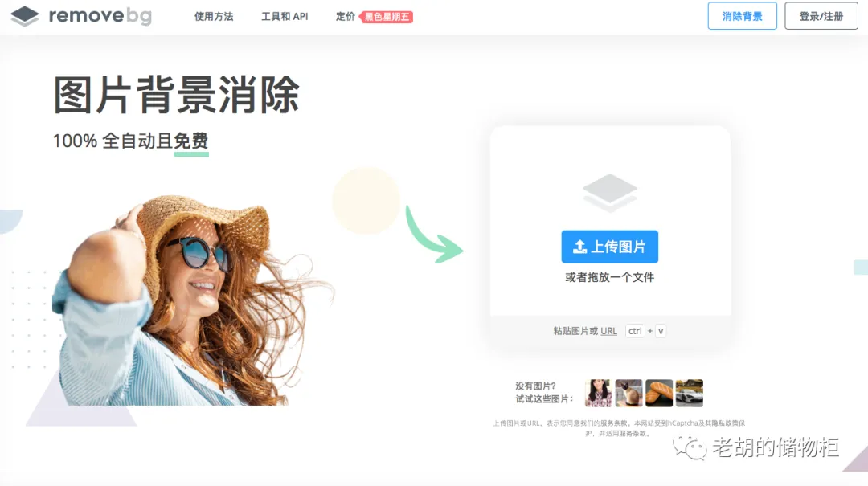Click the blue 上传图片 upload button

pos(609,247)
